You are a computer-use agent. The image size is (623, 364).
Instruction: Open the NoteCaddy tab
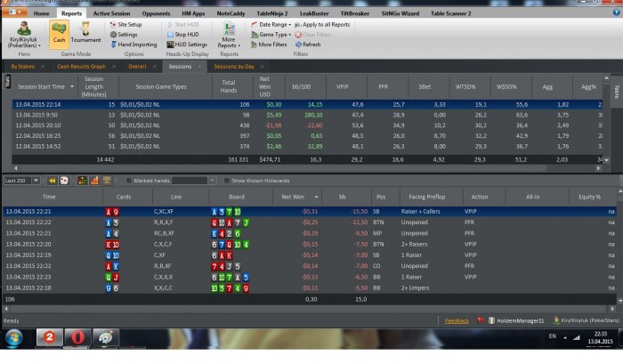point(231,13)
